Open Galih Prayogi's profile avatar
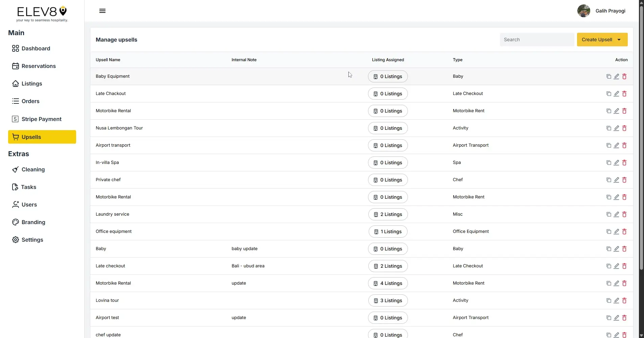This screenshot has height=338, width=644. pyautogui.click(x=583, y=10)
